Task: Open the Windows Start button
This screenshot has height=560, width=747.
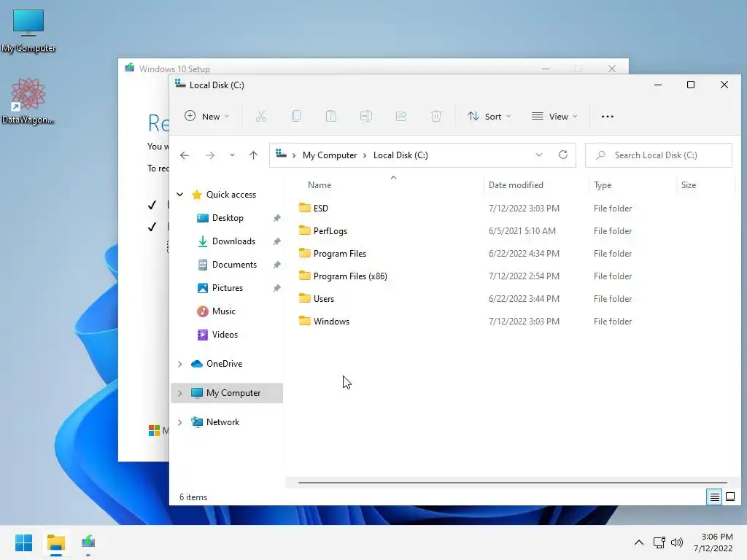Action: pos(24,542)
